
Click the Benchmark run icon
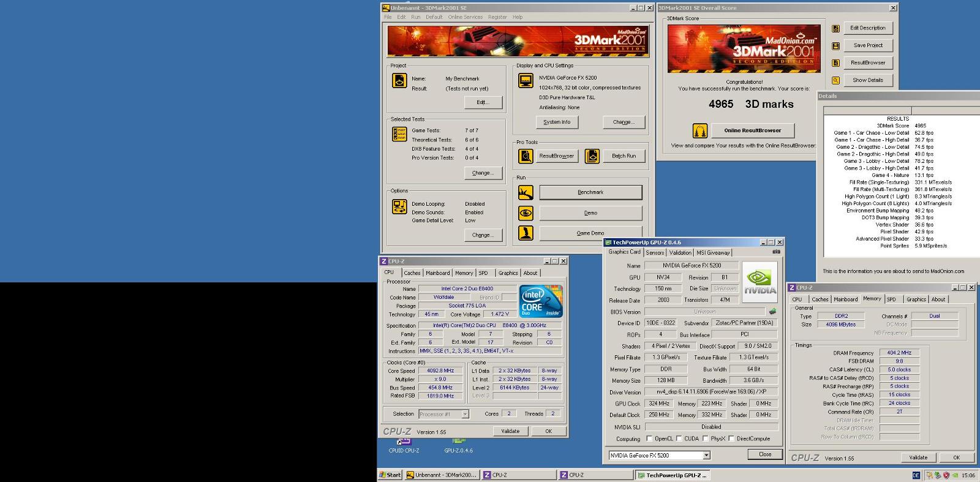[x=526, y=192]
